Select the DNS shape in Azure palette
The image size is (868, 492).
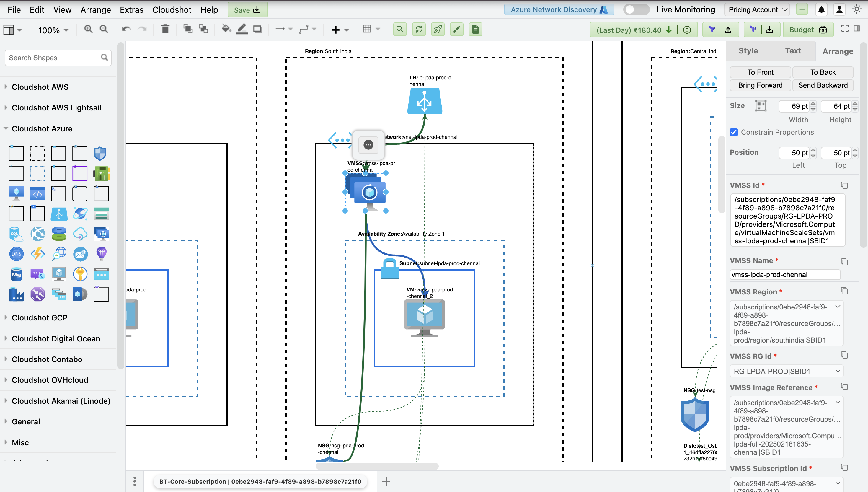point(16,254)
